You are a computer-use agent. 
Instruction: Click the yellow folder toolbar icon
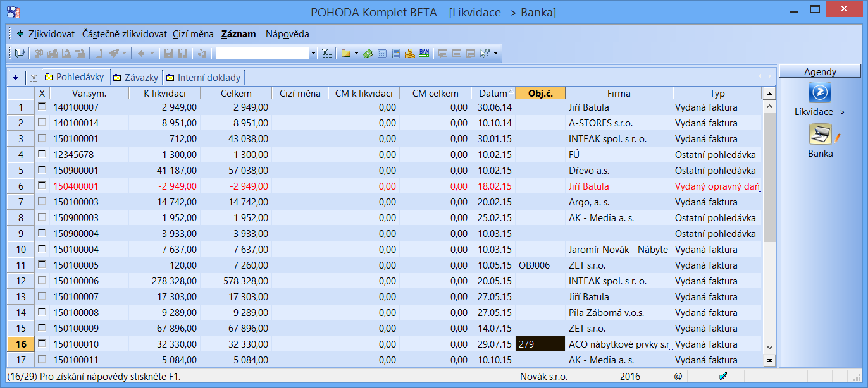(346, 54)
